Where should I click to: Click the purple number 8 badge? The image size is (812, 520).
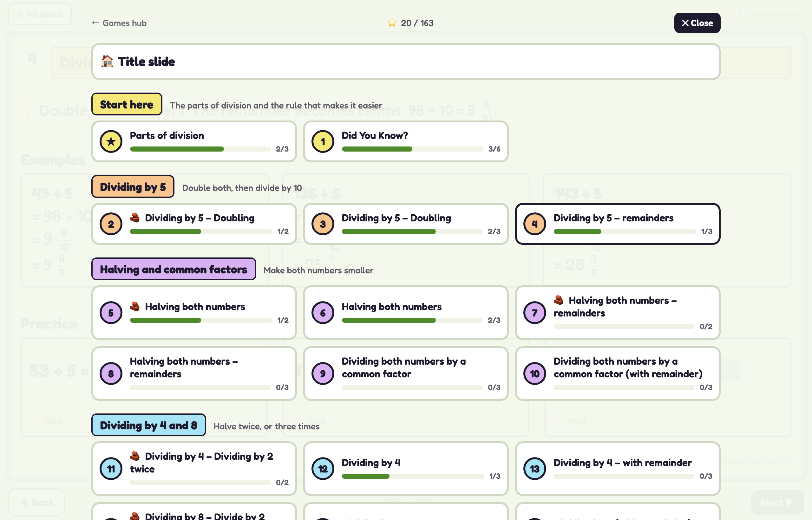[111, 374]
